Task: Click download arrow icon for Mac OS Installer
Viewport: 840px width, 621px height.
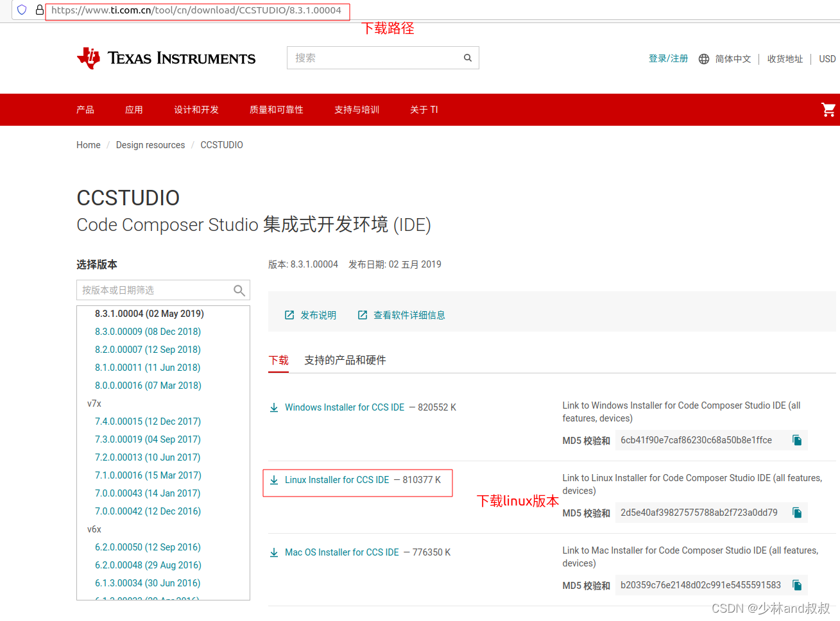Action: tap(274, 553)
